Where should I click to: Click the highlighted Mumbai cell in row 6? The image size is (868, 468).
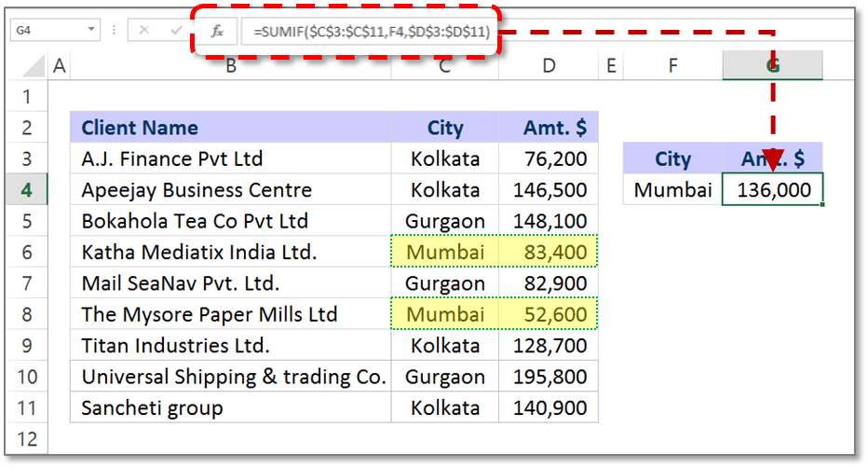coord(444,252)
